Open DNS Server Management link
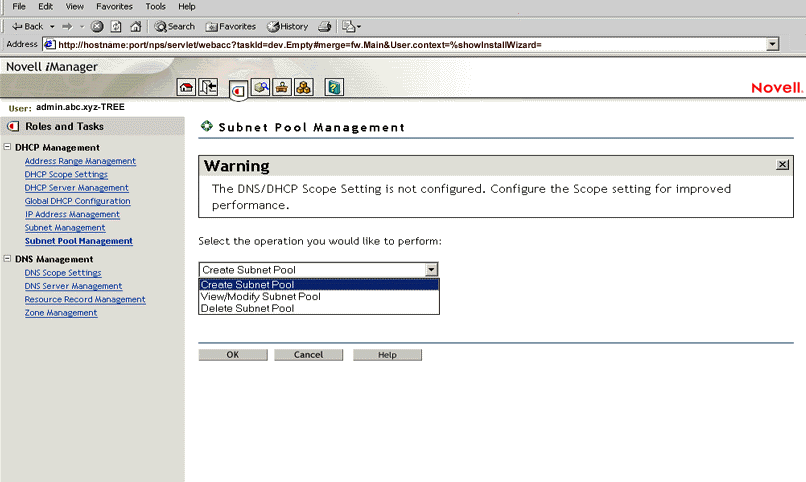 coord(74,286)
